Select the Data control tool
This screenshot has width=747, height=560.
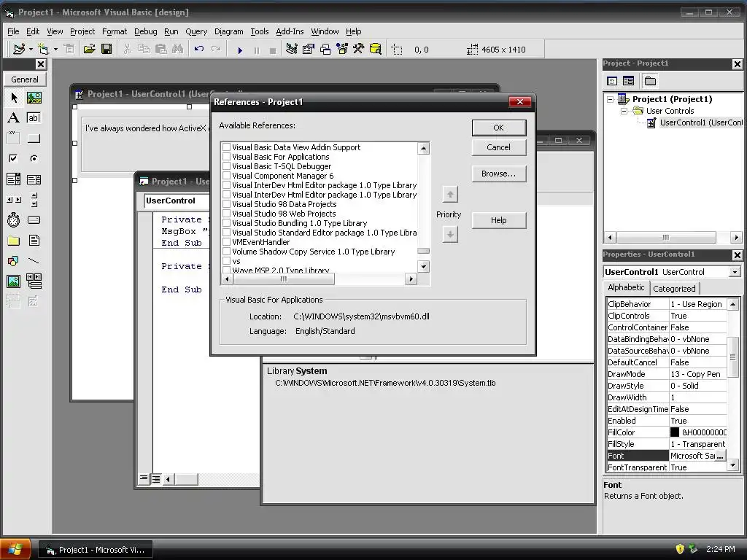tap(34, 281)
